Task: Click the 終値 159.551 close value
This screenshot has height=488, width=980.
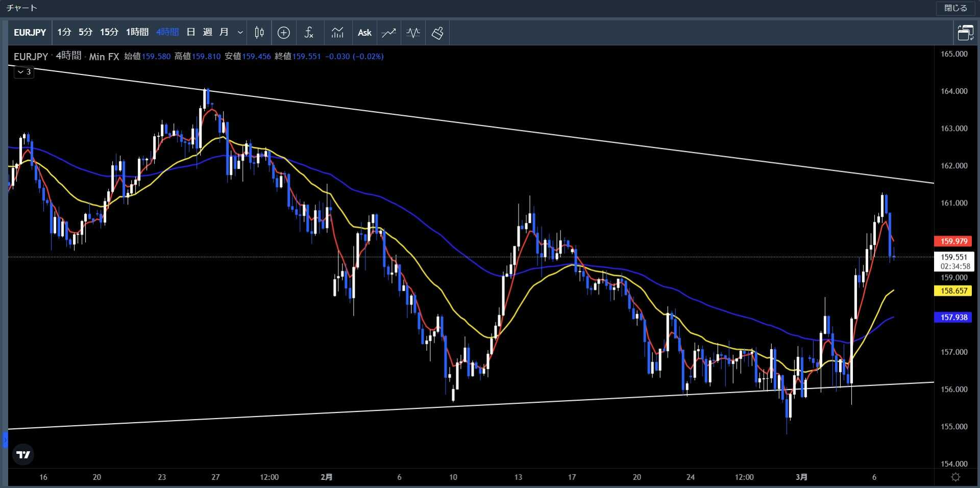Action: (x=298, y=56)
